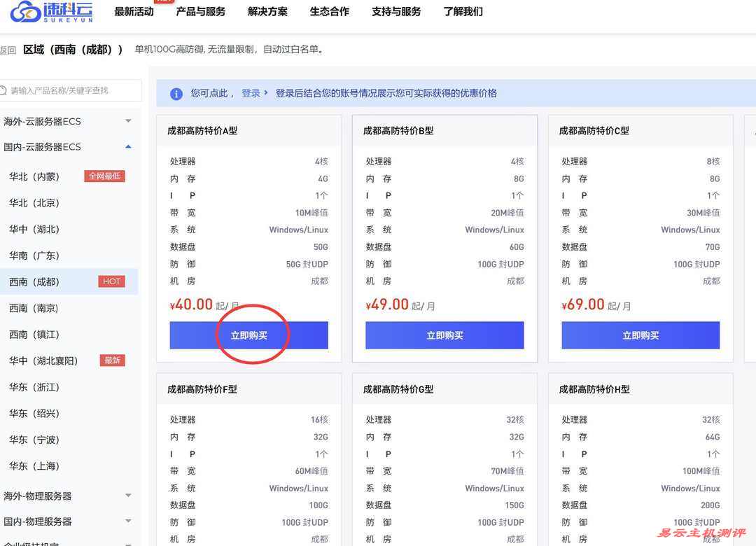
Task: Buy the 成都高防特价A型 plan
Action: click(248, 335)
